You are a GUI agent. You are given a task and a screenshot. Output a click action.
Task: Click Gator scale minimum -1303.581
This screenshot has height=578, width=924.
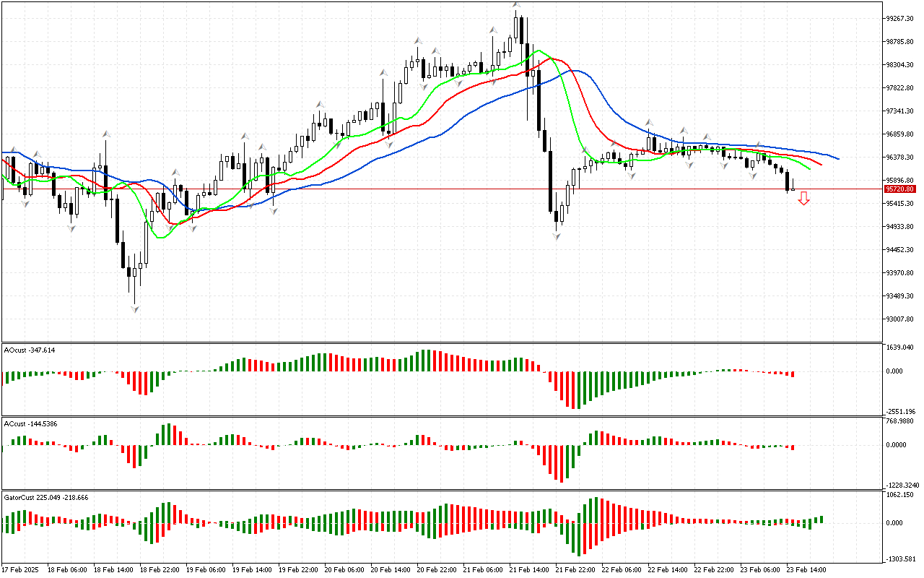[x=900, y=558]
